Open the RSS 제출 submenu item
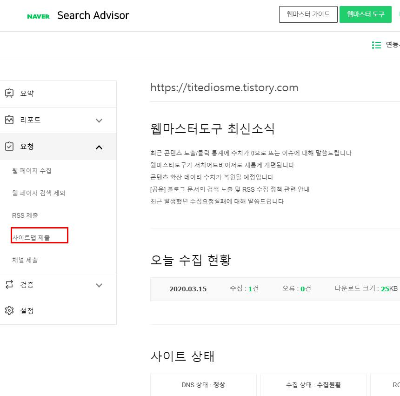Viewport: 400px width, 396px height. pos(25,215)
